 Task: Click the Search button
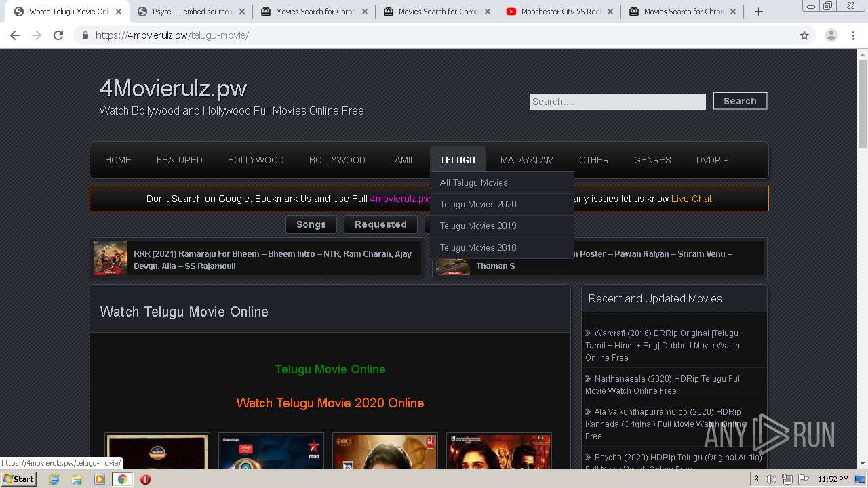coord(740,101)
